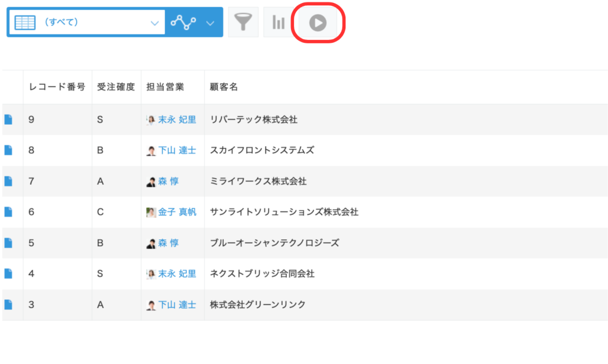Expand the （すべて） view dropdown
Screen dimensions: 608x364
click(x=155, y=23)
